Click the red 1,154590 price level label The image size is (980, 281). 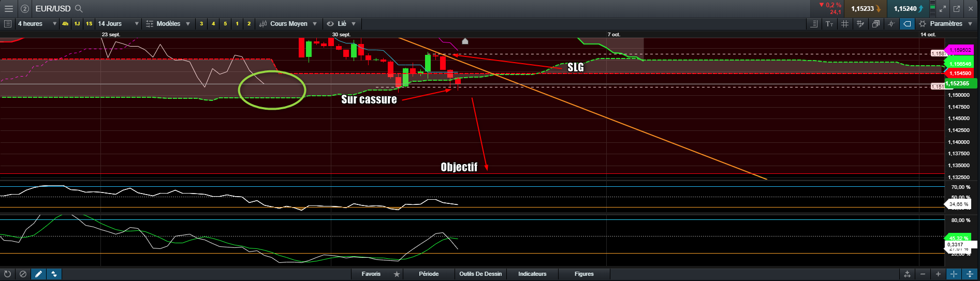pyautogui.click(x=960, y=73)
